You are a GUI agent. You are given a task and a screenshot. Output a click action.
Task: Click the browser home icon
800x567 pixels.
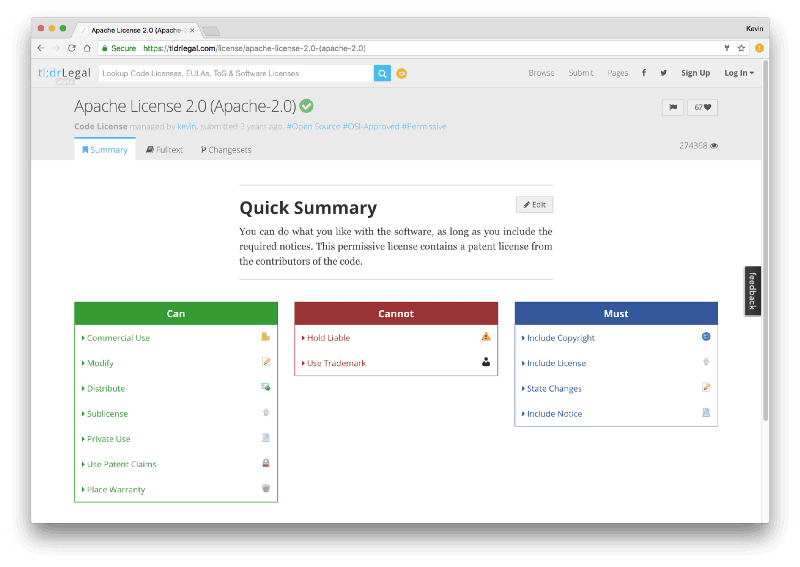pyautogui.click(x=87, y=47)
